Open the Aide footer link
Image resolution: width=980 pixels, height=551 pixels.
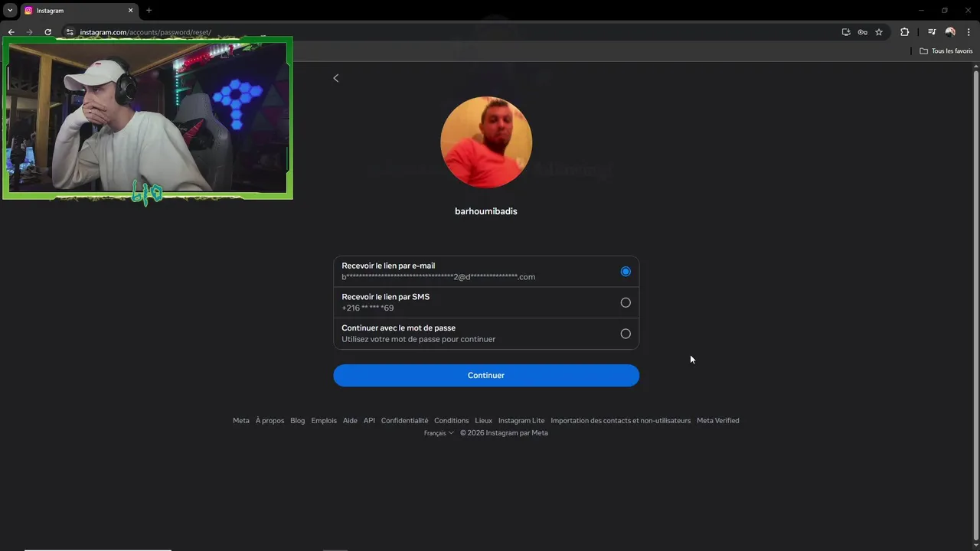350,420
